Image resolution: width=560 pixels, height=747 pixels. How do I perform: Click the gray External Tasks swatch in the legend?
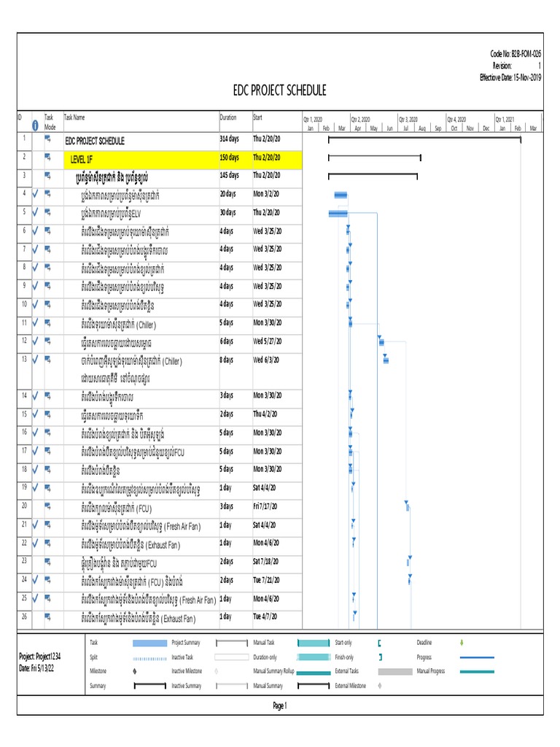point(395,672)
